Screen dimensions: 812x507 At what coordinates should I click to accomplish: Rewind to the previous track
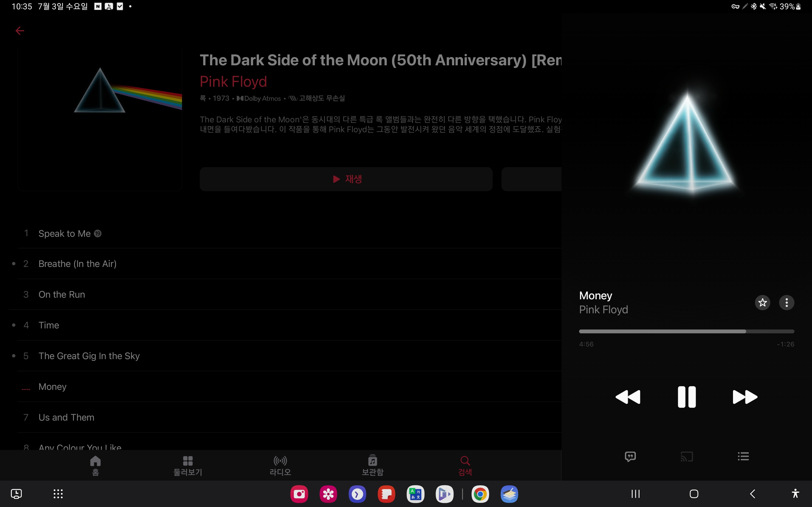point(628,397)
